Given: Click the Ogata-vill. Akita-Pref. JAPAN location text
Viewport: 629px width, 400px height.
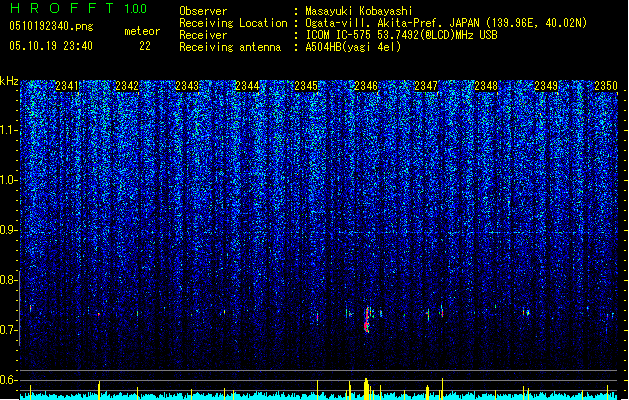Looking at the screenshot, I should pos(392,23).
